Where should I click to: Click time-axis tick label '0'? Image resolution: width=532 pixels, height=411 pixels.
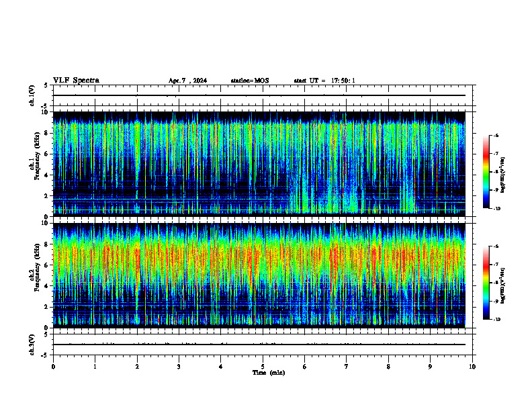[x=53, y=367]
